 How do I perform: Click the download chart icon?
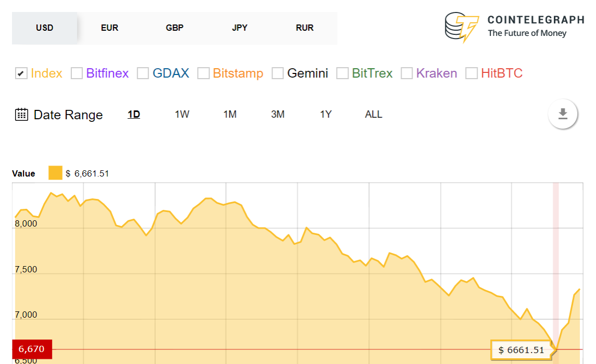pos(563,114)
